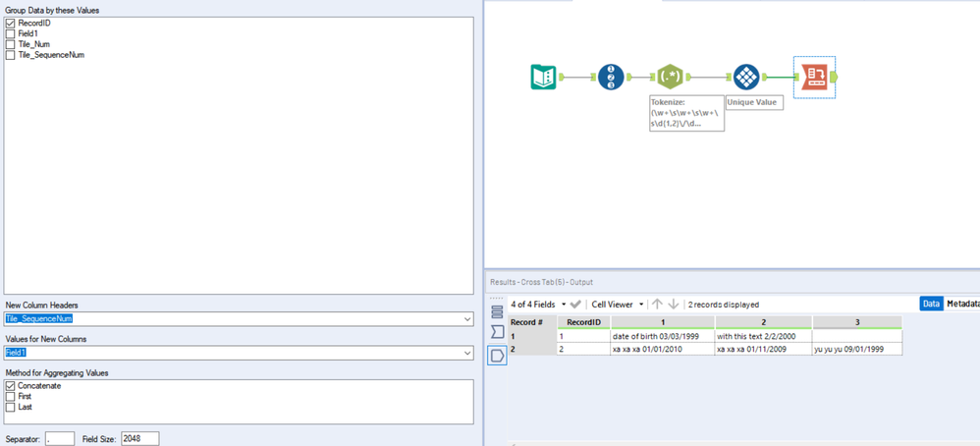
Task: Select cell 'date of birth 03/03/1999'
Action: point(663,337)
